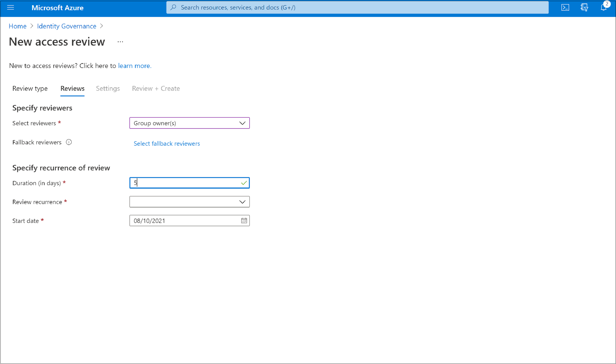This screenshot has height=364, width=616.
Task: Click the Duration in days input field
Action: point(189,182)
